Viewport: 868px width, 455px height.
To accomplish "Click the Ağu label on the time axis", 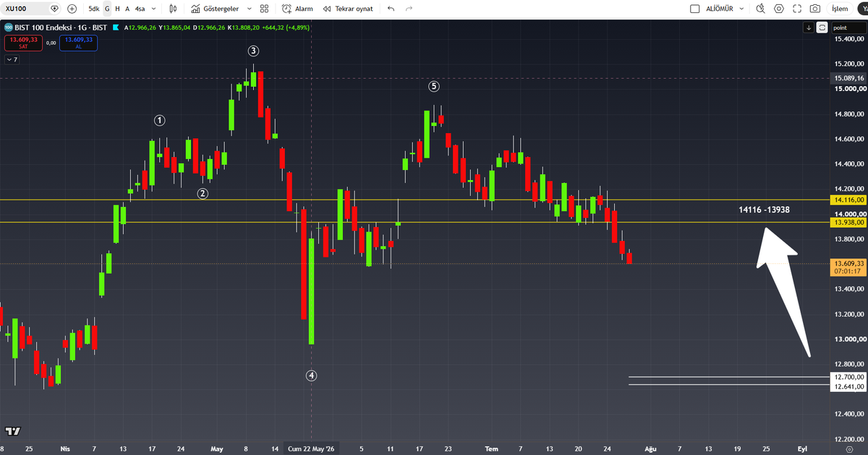I will [x=650, y=448].
